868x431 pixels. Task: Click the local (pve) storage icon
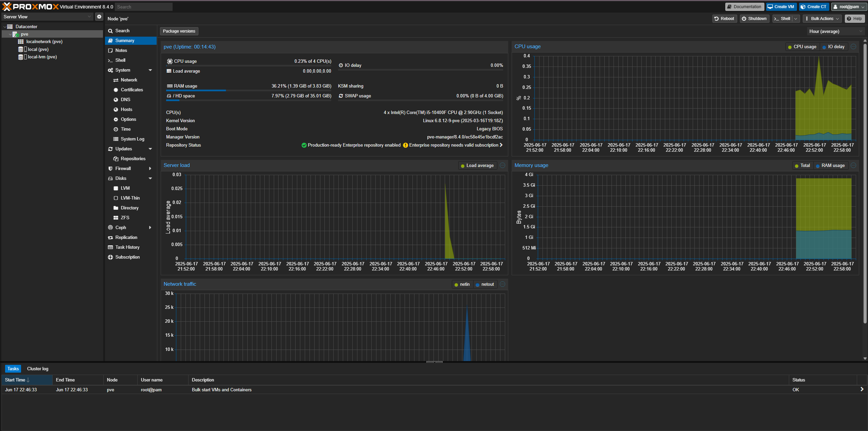pyautogui.click(x=22, y=49)
